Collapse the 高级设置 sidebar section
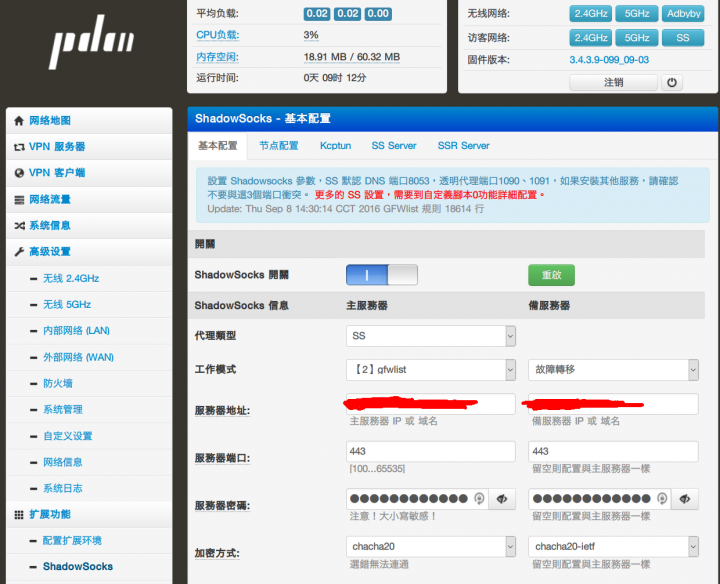 pos(90,252)
